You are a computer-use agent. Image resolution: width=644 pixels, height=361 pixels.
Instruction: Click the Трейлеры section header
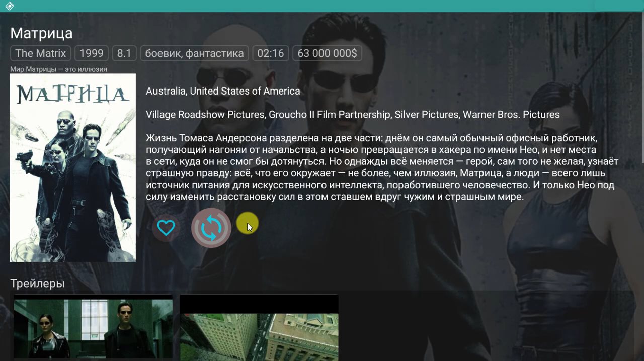pos(38,284)
